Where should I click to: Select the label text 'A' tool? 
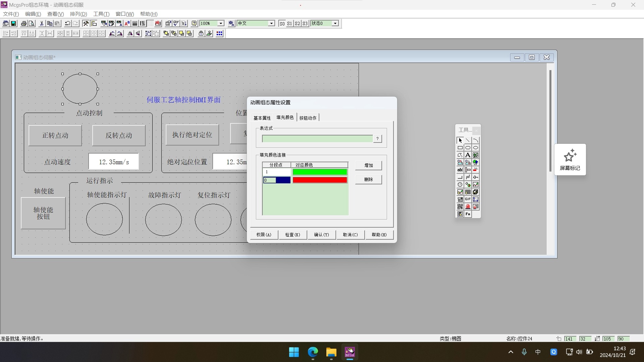coord(468,155)
